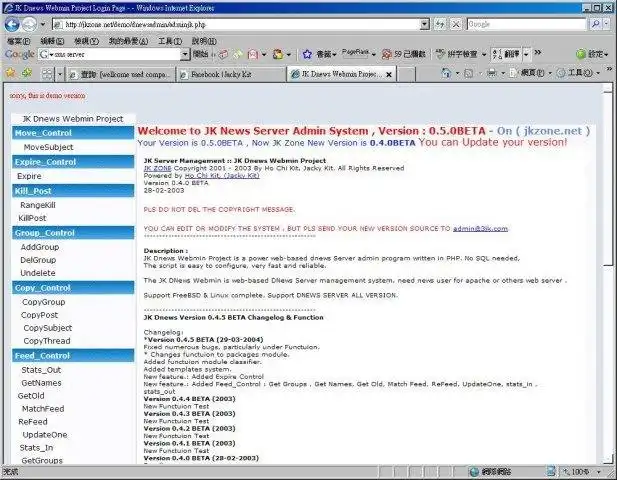Open the Tools (工具) command bar menu
This screenshot has width=617, height=480.
pyautogui.click(x=576, y=73)
